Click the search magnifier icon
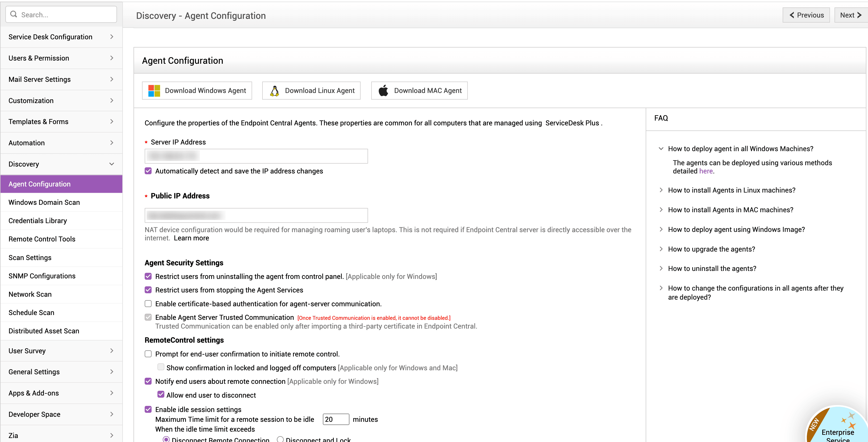Screen dimensions: 868x442 14,14
